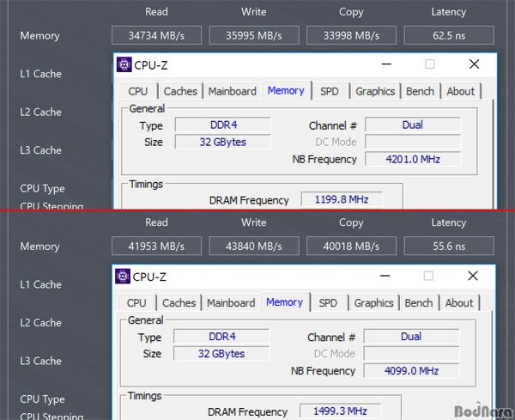The height and width of the screenshot is (420, 515).
Task: Open About tab in upper CPU-Z window
Action: coord(460,91)
